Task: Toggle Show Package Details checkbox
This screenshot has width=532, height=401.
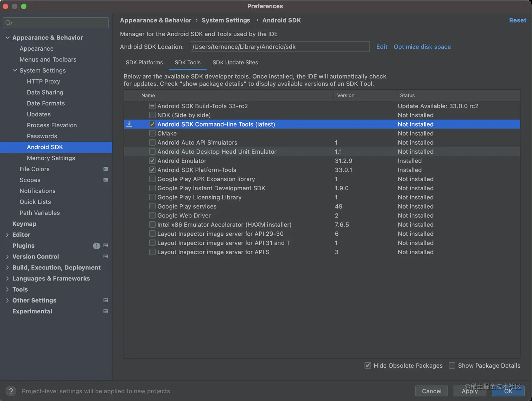Action: pyautogui.click(x=452, y=365)
